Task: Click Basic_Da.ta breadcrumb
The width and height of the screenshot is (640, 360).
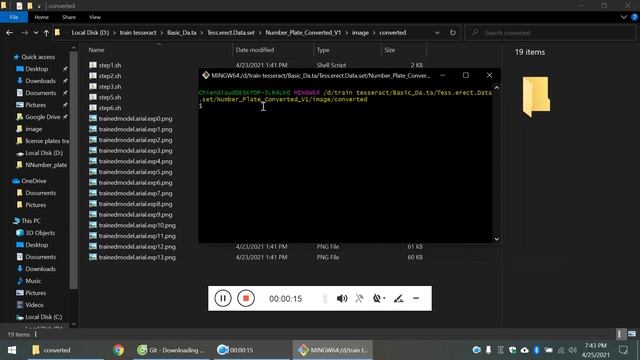Action: click(182, 33)
